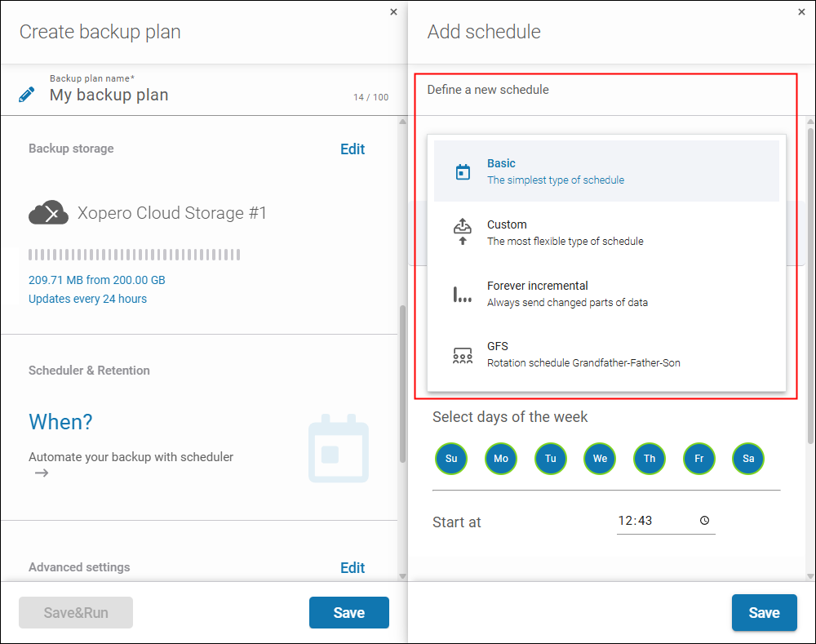Image resolution: width=816 pixels, height=644 pixels.
Task: Toggle Thursday in days of the week
Action: tap(650, 459)
